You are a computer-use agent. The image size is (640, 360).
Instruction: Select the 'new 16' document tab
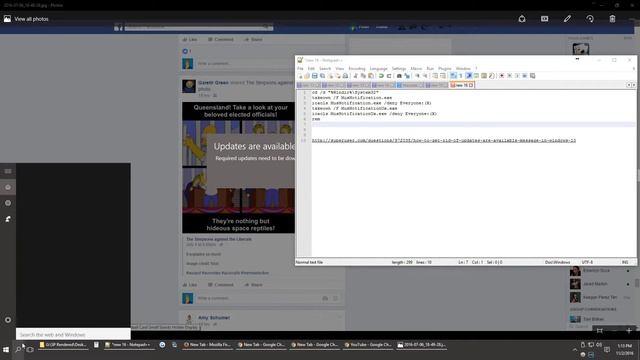[462, 85]
